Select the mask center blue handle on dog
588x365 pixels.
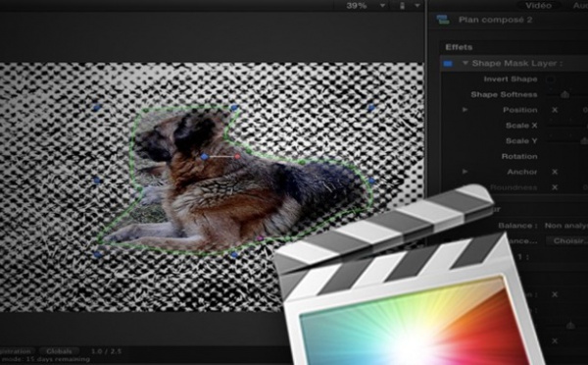point(204,157)
